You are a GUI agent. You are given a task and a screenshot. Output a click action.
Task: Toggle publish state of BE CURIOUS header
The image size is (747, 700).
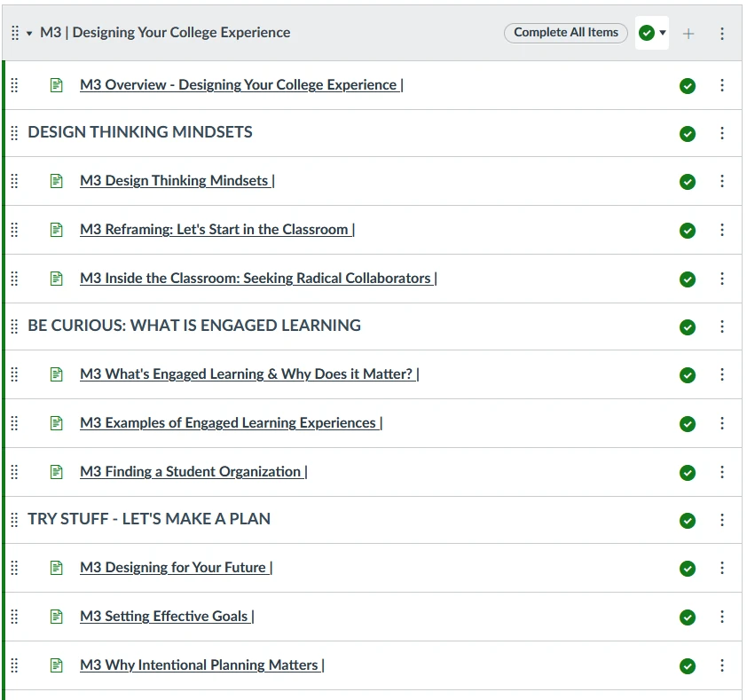click(687, 327)
